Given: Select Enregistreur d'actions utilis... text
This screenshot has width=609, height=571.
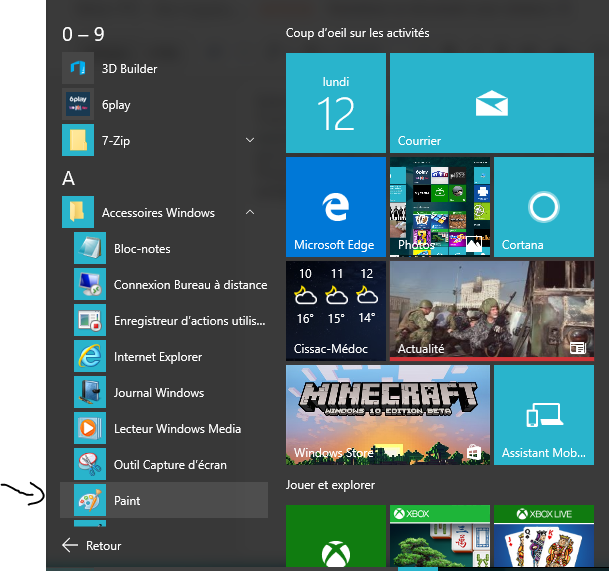Looking at the screenshot, I should [190, 321].
